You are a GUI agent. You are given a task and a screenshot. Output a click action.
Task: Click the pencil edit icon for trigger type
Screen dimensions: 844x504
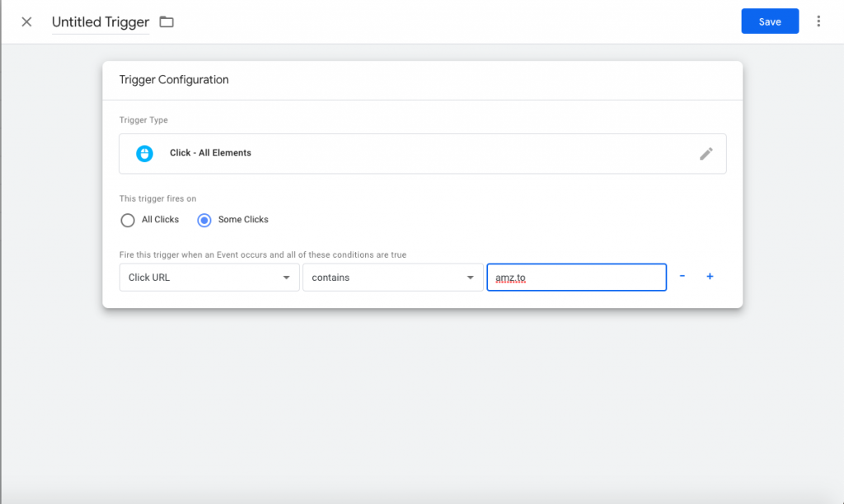pyautogui.click(x=706, y=154)
